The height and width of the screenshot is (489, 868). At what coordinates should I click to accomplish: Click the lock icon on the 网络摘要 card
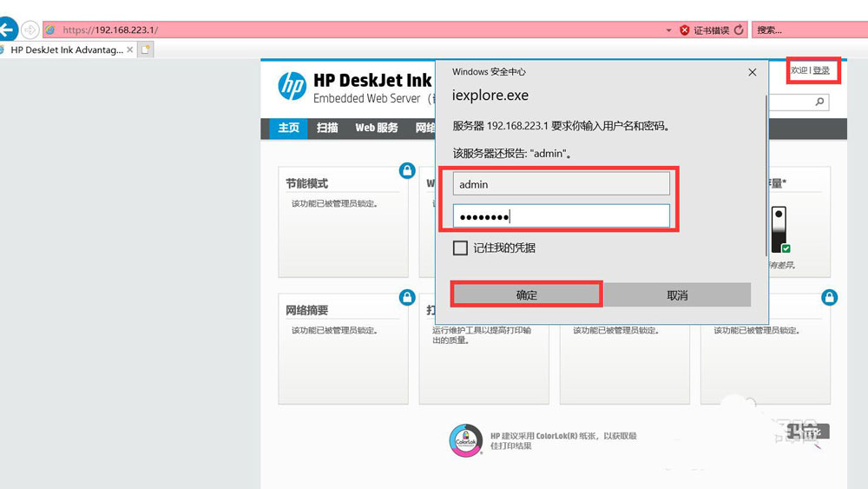click(407, 297)
